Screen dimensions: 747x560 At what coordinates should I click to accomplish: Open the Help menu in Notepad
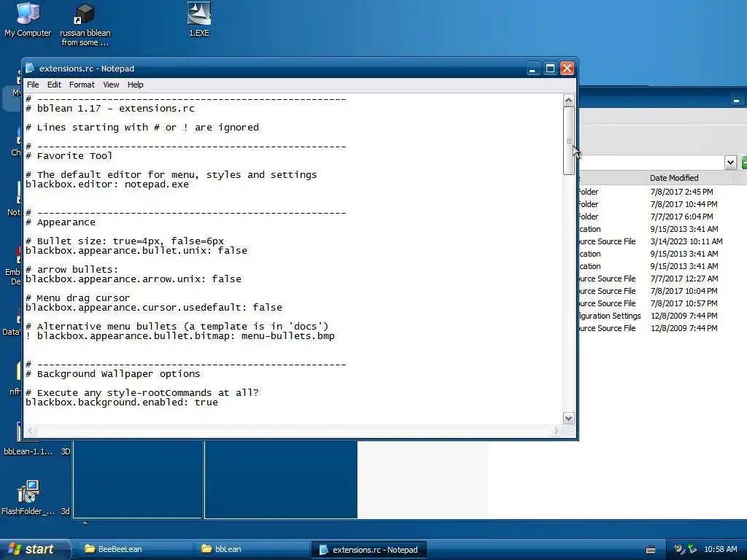(135, 85)
